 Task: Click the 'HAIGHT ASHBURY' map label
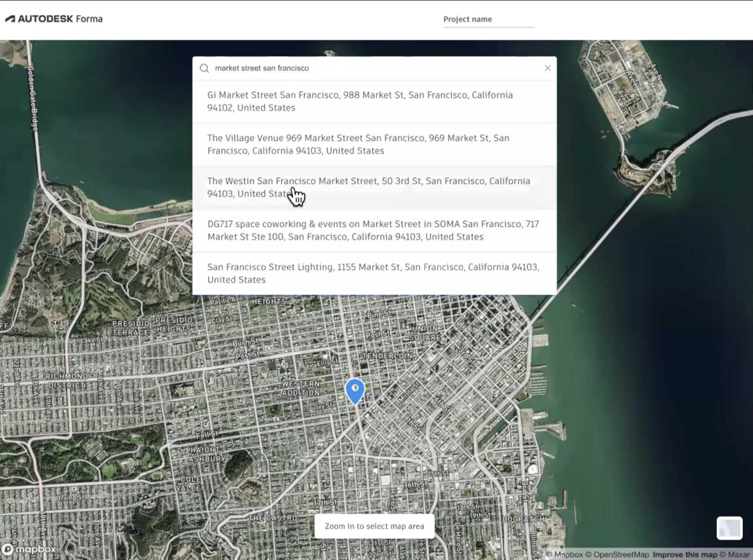207,454
